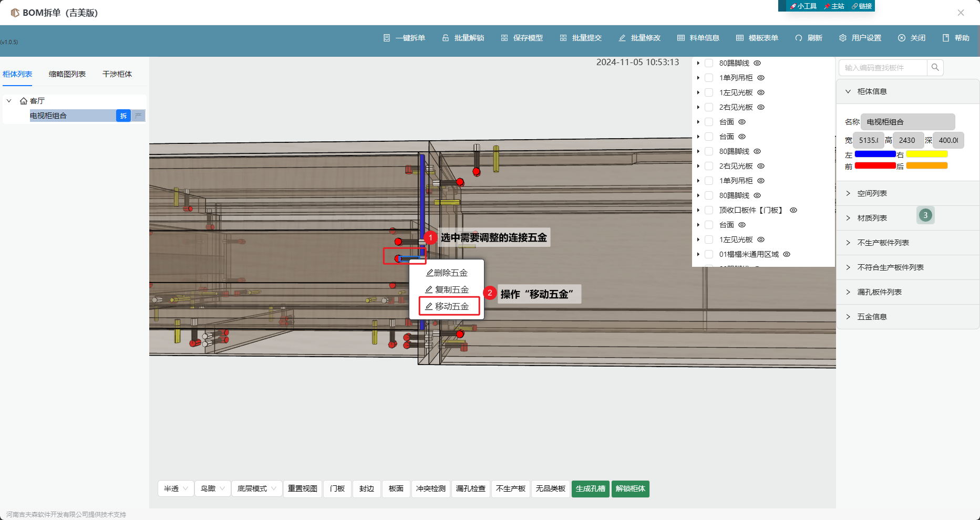Click the blue 左 color swatch

(x=875, y=154)
